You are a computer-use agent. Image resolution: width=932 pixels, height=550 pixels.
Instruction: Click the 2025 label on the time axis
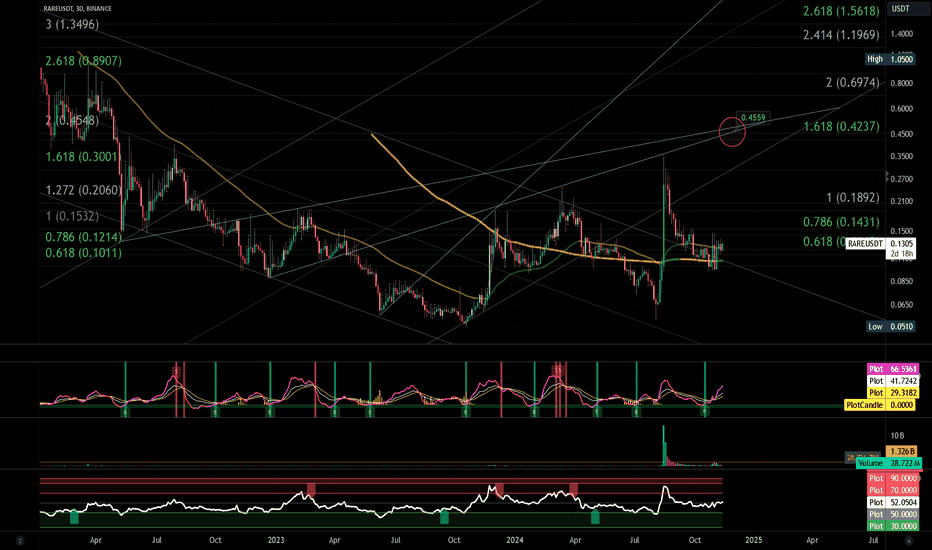pyautogui.click(x=754, y=540)
